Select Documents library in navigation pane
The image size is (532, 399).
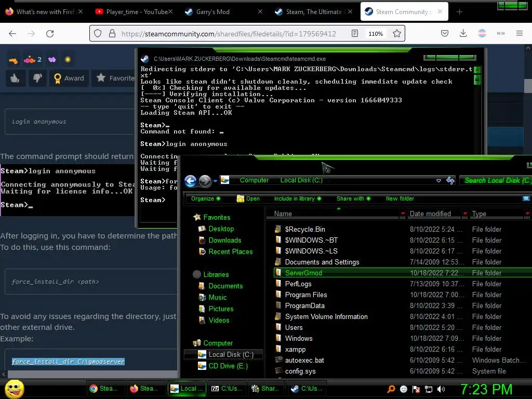tap(225, 286)
